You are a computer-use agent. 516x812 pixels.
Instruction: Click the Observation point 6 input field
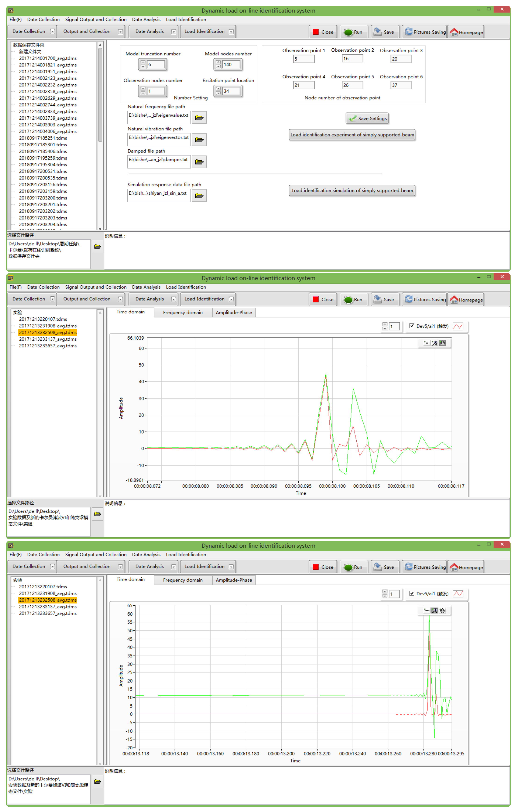coord(401,85)
